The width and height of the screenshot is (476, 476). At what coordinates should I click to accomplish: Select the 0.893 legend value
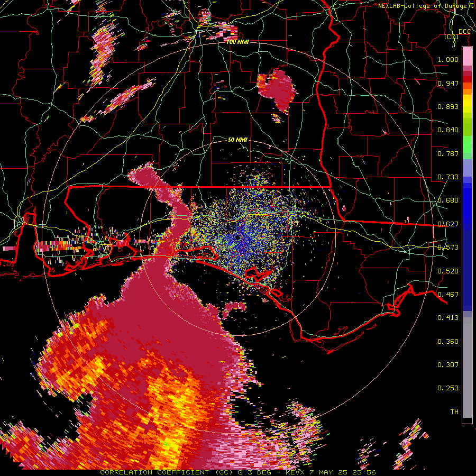[x=448, y=106]
